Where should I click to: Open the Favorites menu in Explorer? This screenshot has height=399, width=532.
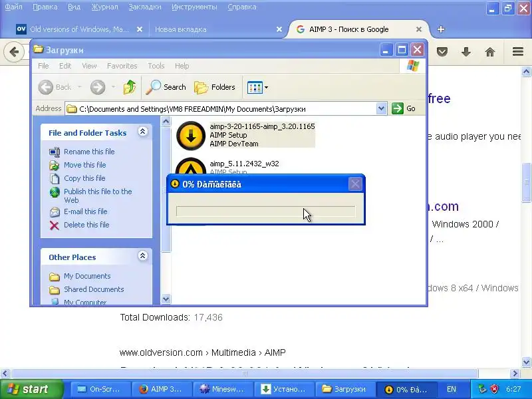122,66
